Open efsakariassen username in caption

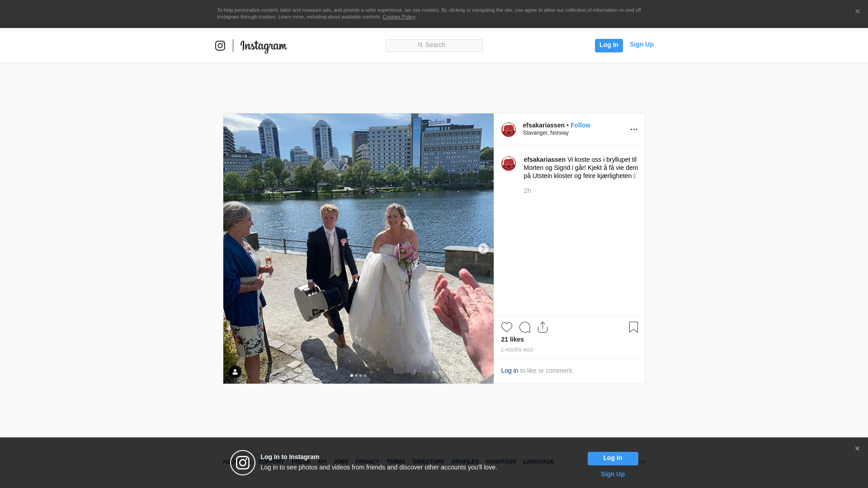(x=544, y=160)
